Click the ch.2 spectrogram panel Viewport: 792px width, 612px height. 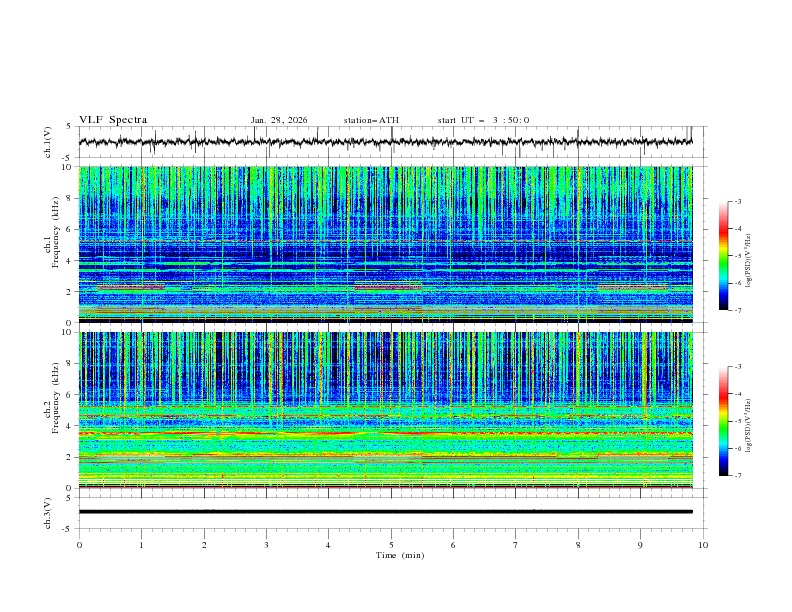(390, 409)
